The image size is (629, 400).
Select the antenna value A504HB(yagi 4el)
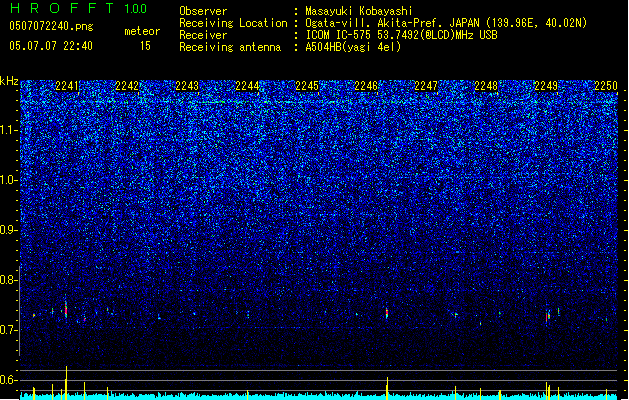pos(353,47)
